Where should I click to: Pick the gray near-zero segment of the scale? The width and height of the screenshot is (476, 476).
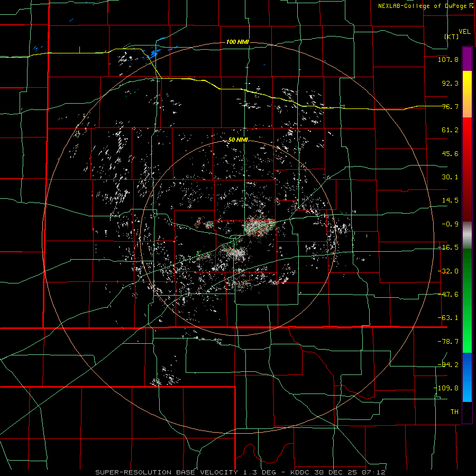467,235
